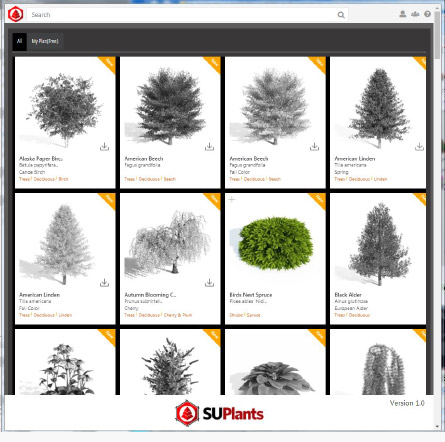This screenshot has height=442, width=445.
Task: Open the Cherry & Plum category link
Action: (178, 315)
